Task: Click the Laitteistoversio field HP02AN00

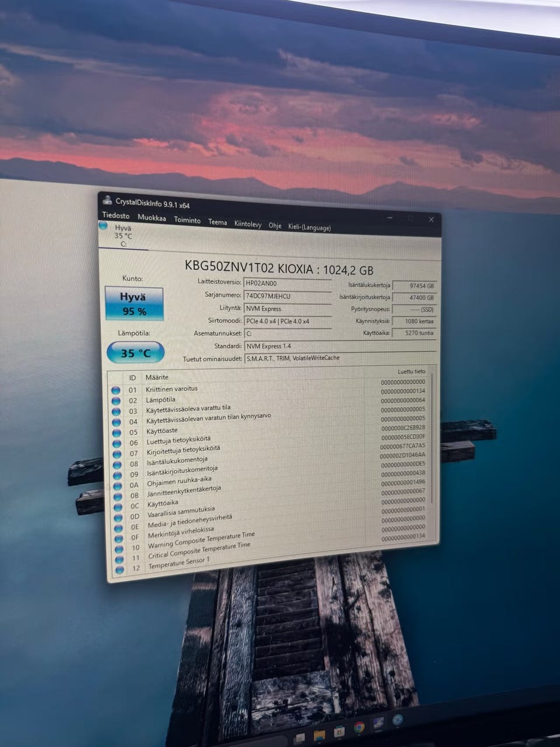Action: [x=288, y=284]
